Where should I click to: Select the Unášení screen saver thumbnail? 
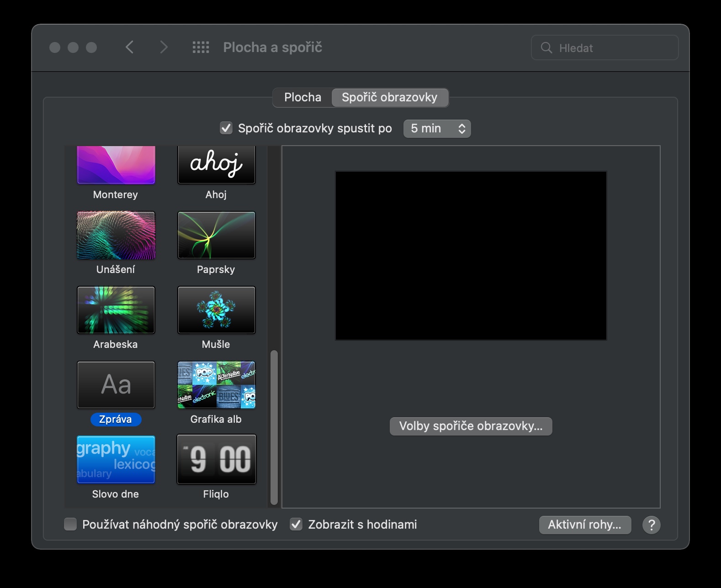pos(116,236)
